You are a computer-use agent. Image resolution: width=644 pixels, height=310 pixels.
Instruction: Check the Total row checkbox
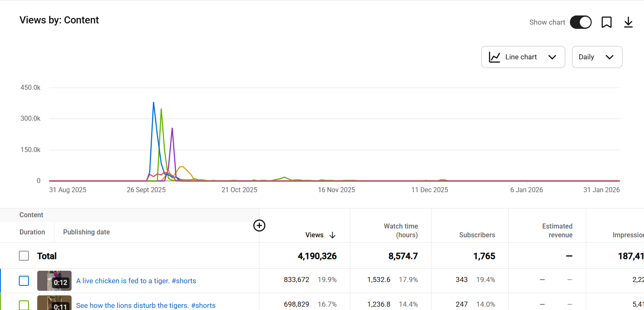coord(24,256)
